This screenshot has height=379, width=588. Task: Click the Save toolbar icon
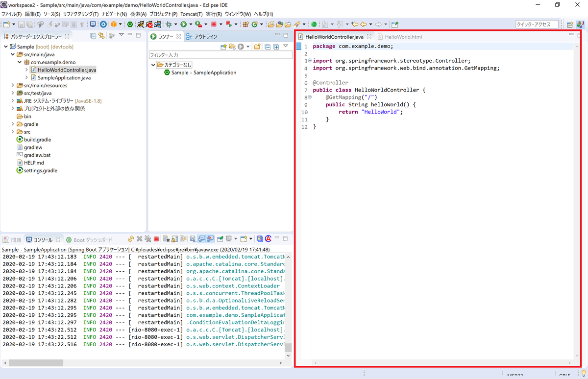[21, 24]
